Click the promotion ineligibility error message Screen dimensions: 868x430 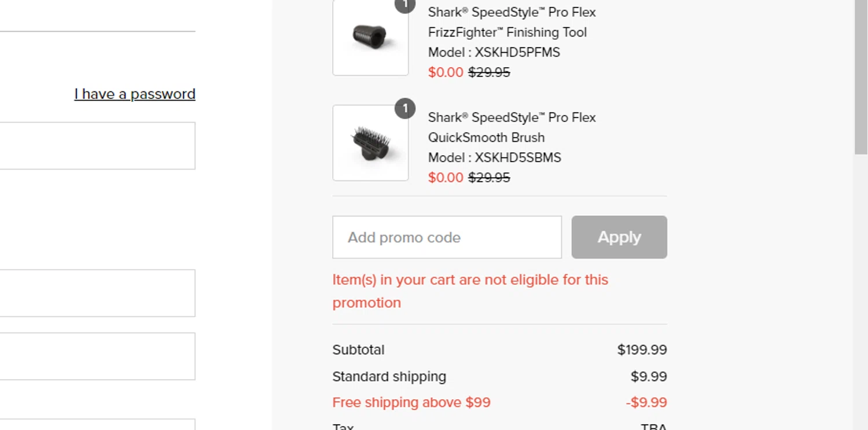470,291
